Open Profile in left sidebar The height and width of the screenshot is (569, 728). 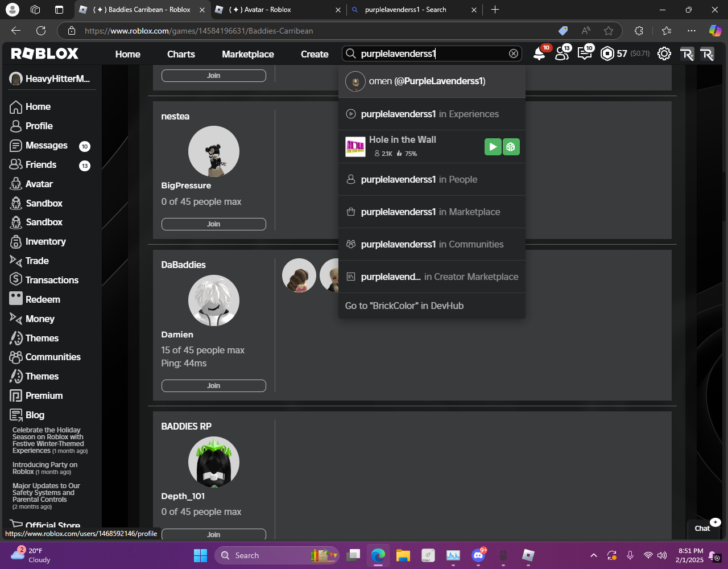(32, 126)
